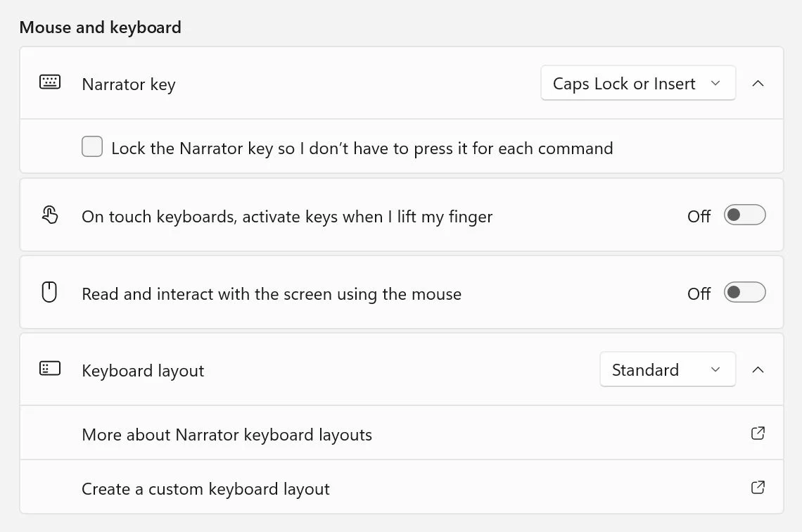Screen dimensions: 802x532
Task: Click the Lock the Narrator key label text
Action: coord(362,148)
